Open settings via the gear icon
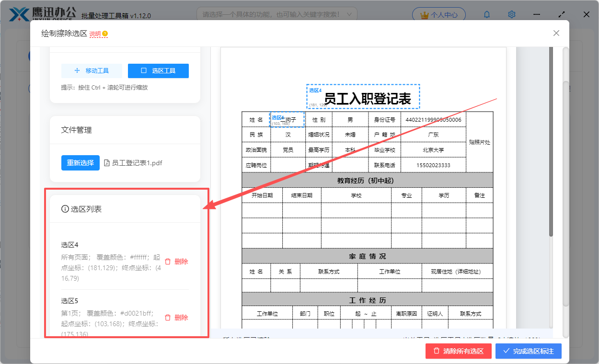 pyautogui.click(x=512, y=15)
